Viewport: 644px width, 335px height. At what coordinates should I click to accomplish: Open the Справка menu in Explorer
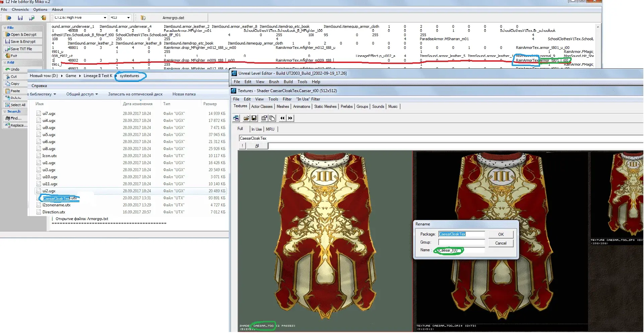pyautogui.click(x=39, y=86)
